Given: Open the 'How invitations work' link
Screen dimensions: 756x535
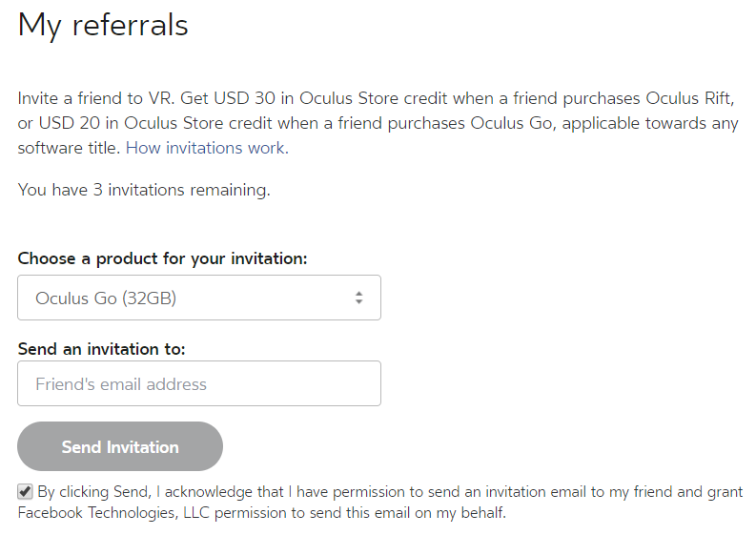Looking at the screenshot, I should (207, 148).
